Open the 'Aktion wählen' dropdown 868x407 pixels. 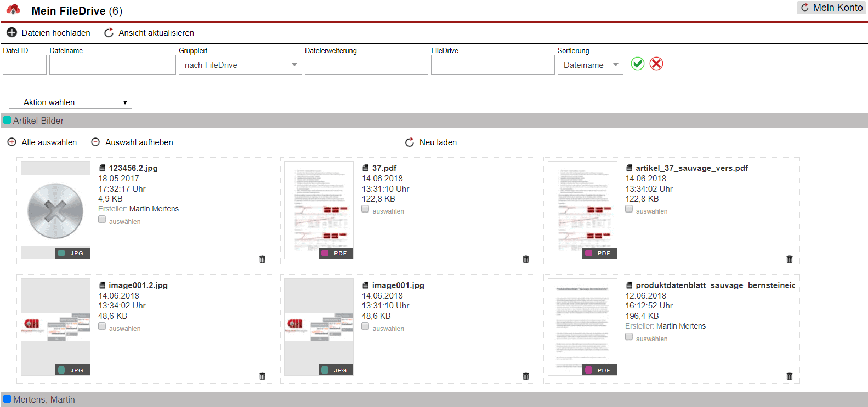click(70, 102)
